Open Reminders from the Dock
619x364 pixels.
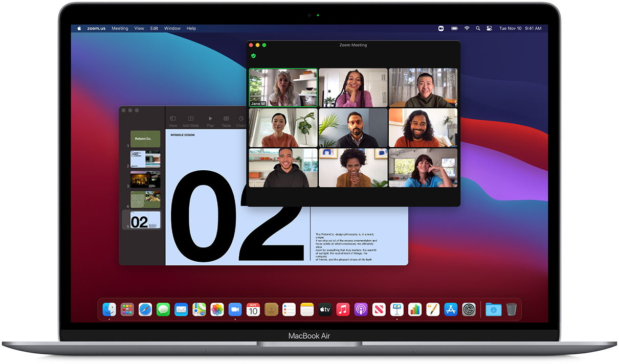click(289, 309)
